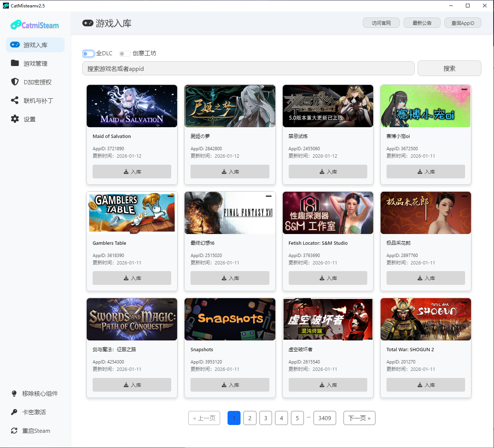The height and width of the screenshot is (448, 494).
Task: Select page 1 in pagination
Action: coord(234,418)
